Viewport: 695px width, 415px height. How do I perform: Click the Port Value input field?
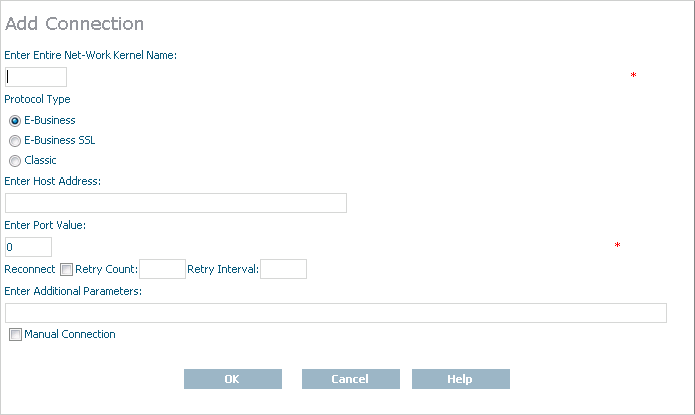[x=28, y=247]
